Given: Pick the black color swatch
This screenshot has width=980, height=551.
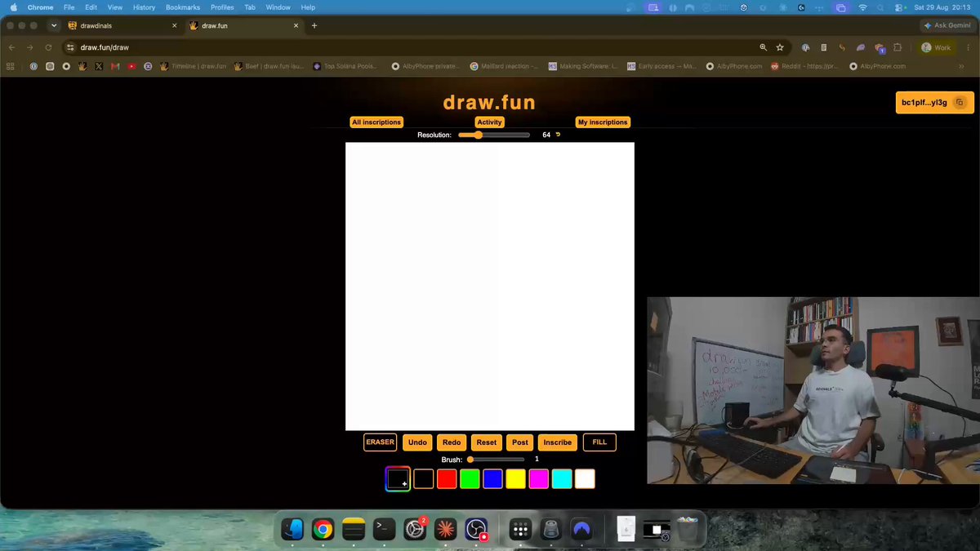Looking at the screenshot, I should [x=423, y=479].
